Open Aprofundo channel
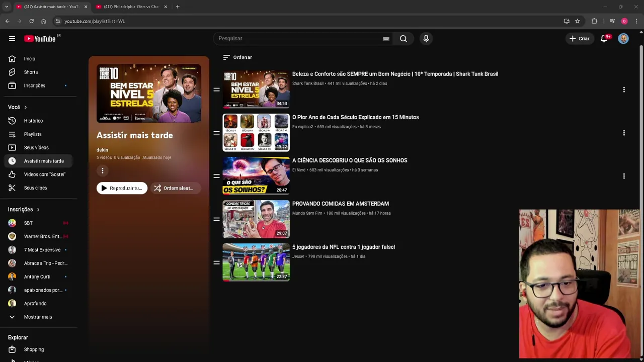 pyautogui.click(x=39, y=303)
